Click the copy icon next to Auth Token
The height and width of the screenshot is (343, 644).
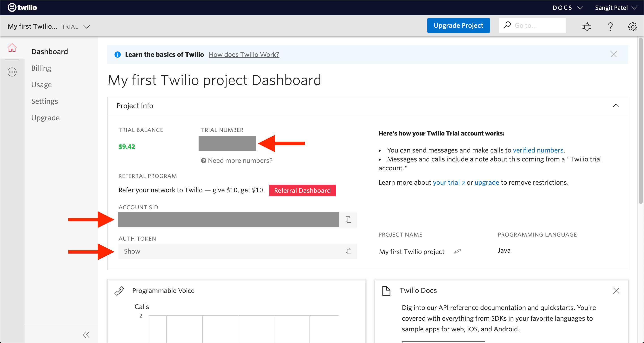[x=348, y=251]
